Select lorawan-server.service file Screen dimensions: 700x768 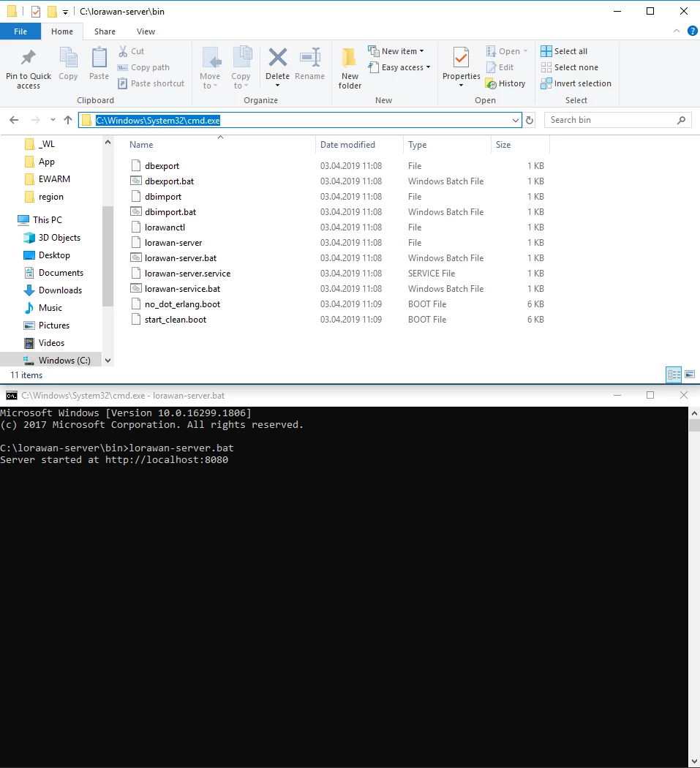point(187,274)
